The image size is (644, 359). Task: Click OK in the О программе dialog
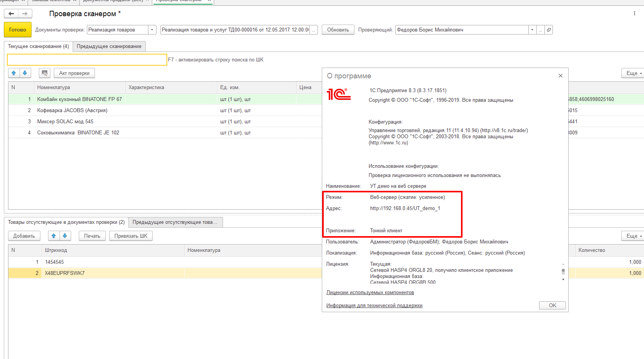click(x=552, y=305)
